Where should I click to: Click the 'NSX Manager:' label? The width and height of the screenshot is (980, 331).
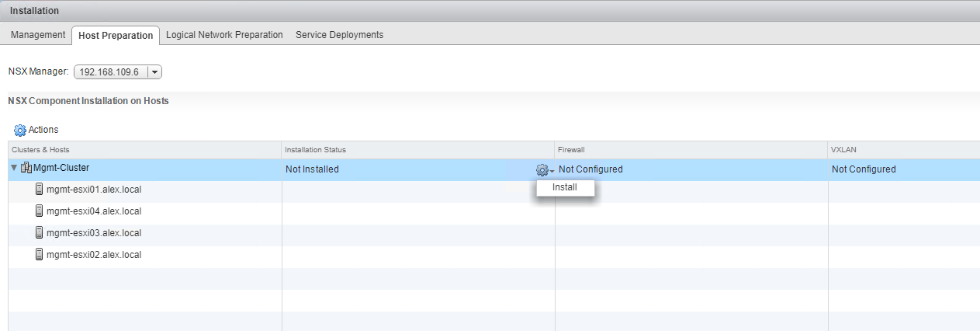(x=38, y=71)
